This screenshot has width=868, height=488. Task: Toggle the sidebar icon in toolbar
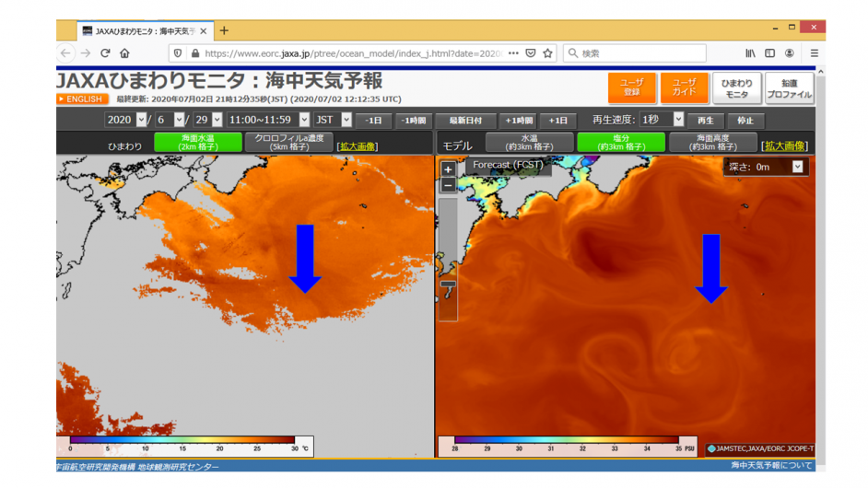pyautogui.click(x=769, y=53)
